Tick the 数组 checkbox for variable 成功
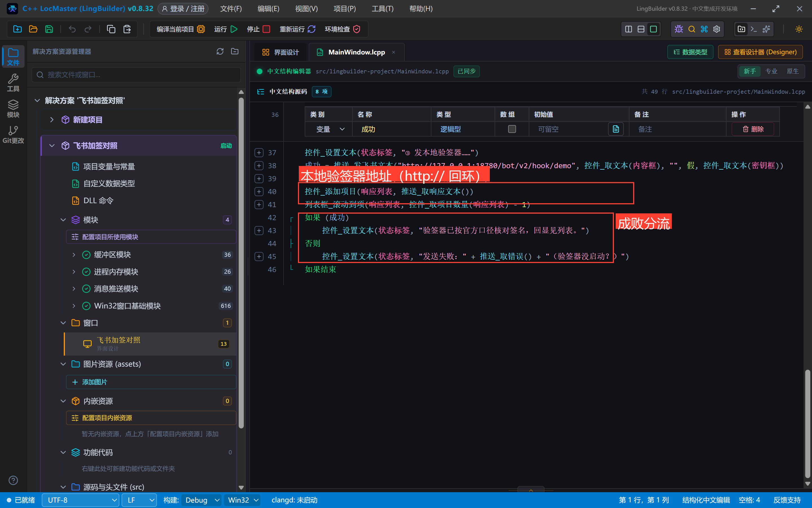The height and width of the screenshot is (508, 812). click(512, 129)
